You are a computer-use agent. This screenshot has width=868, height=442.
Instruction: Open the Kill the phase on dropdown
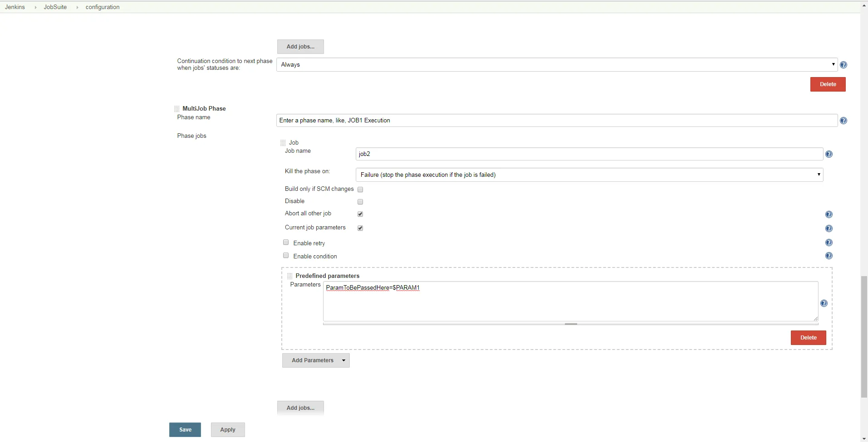pyautogui.click(x=589, y=175)
